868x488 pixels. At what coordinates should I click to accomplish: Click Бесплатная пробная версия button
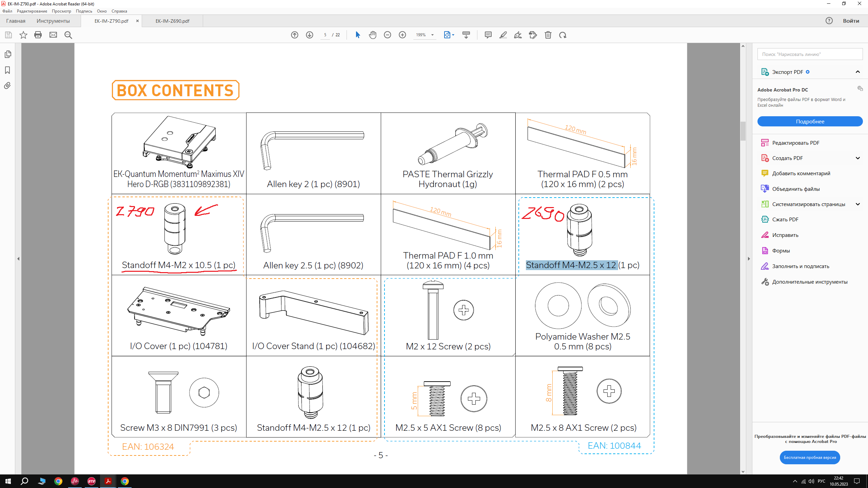tap(810, 457)
